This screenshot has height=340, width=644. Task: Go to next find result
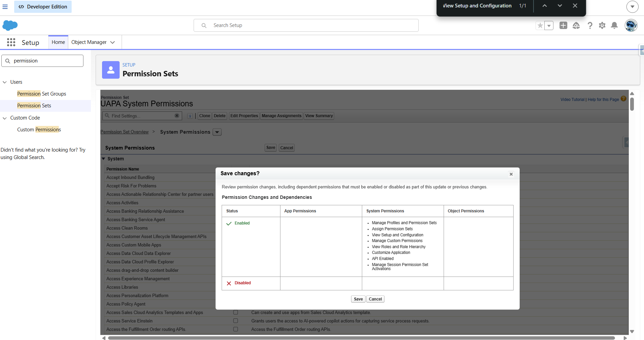(560, 6)
